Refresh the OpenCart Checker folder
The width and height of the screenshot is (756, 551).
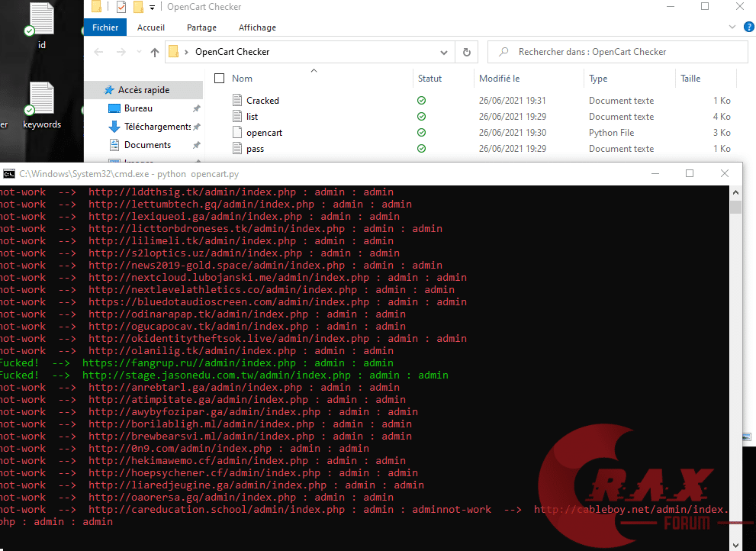(467, 52)
